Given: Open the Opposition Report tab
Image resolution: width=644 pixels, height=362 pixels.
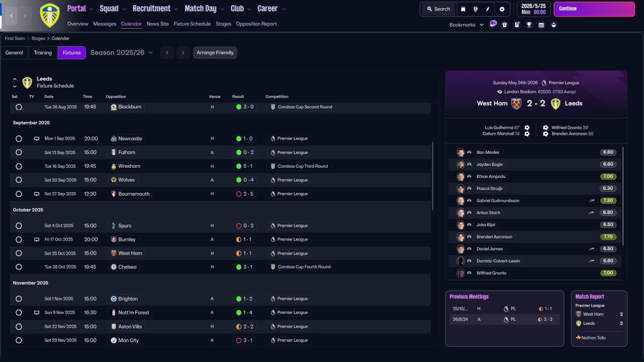Looking at the screenshot, I should (256, 24).
